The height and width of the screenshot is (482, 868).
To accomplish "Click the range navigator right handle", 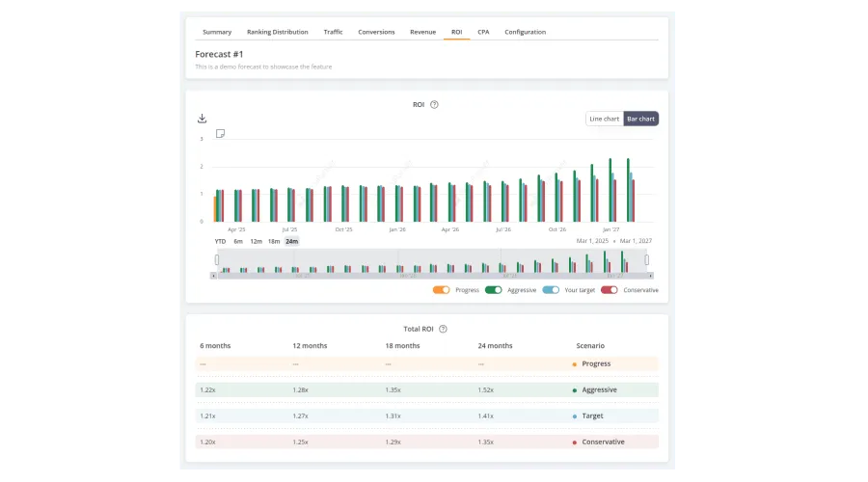I will tap(646, 260).
